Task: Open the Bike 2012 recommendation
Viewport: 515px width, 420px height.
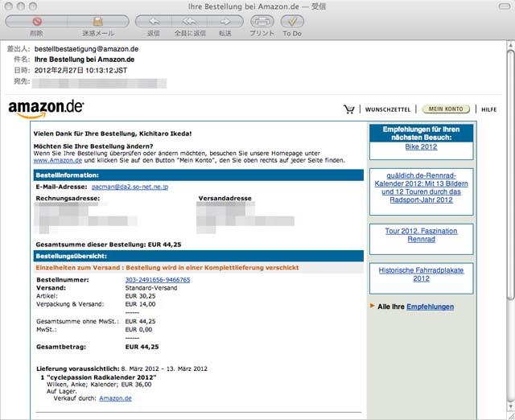Action: [x=421, y=146]
